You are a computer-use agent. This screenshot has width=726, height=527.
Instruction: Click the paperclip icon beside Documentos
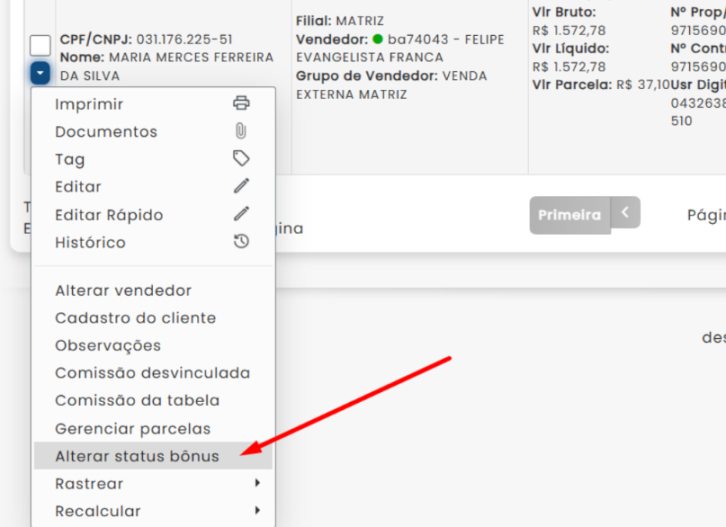click(x=240, y=131)
